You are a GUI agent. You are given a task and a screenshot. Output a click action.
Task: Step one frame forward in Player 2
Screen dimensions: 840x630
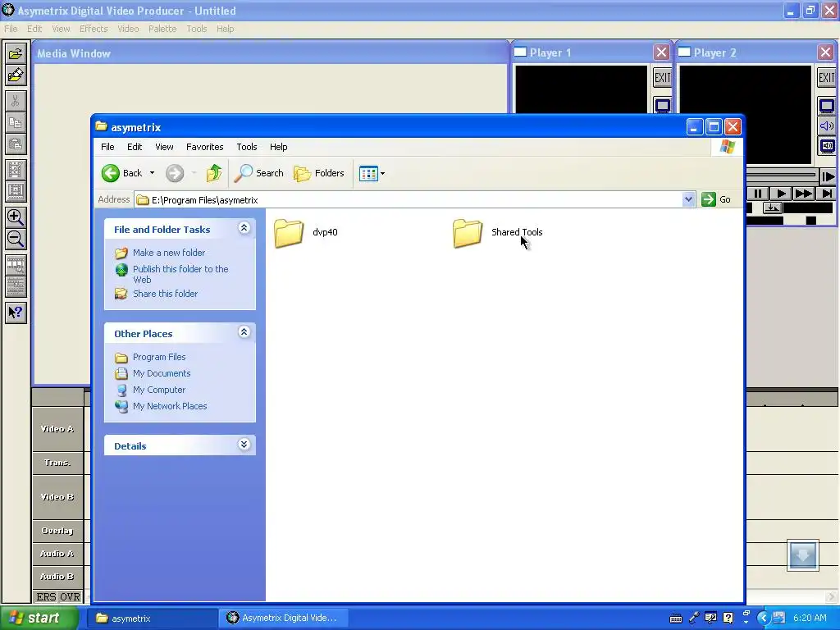(x=828, y=176)
